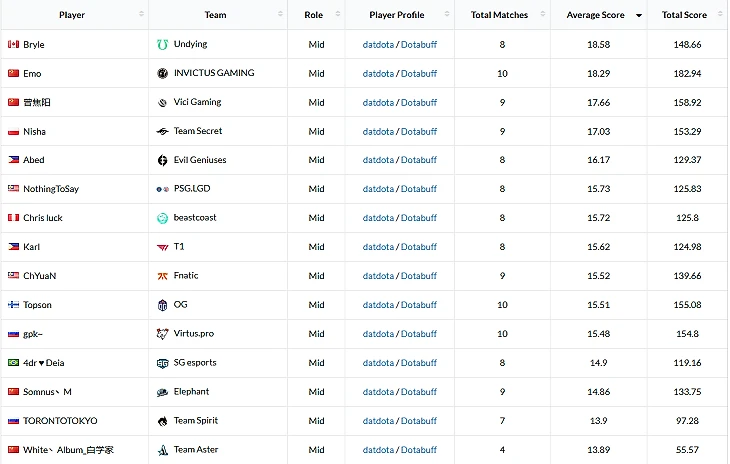The width and height of the screenshot is (730, 464).
Task: Sort the Player column using its arrows
Action: tap(141, 15)
